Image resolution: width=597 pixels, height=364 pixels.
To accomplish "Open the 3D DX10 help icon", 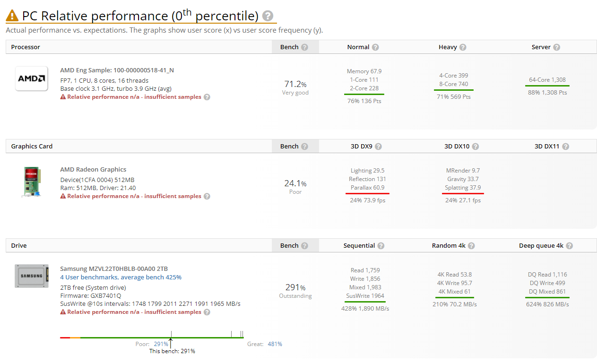I will [476, 147].
